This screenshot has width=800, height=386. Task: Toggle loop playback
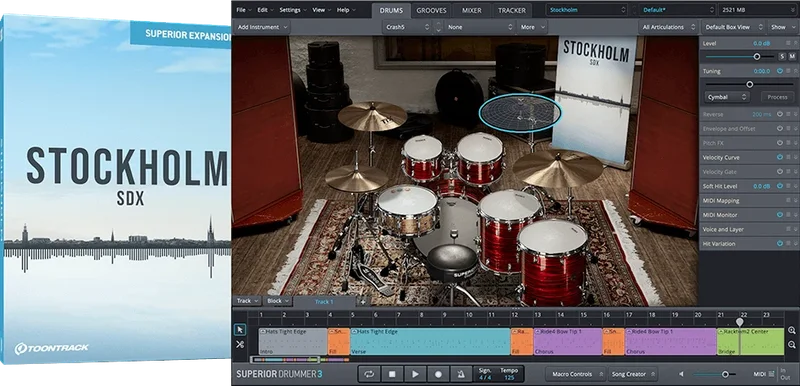pyautogui.click(x=369, y=374)
